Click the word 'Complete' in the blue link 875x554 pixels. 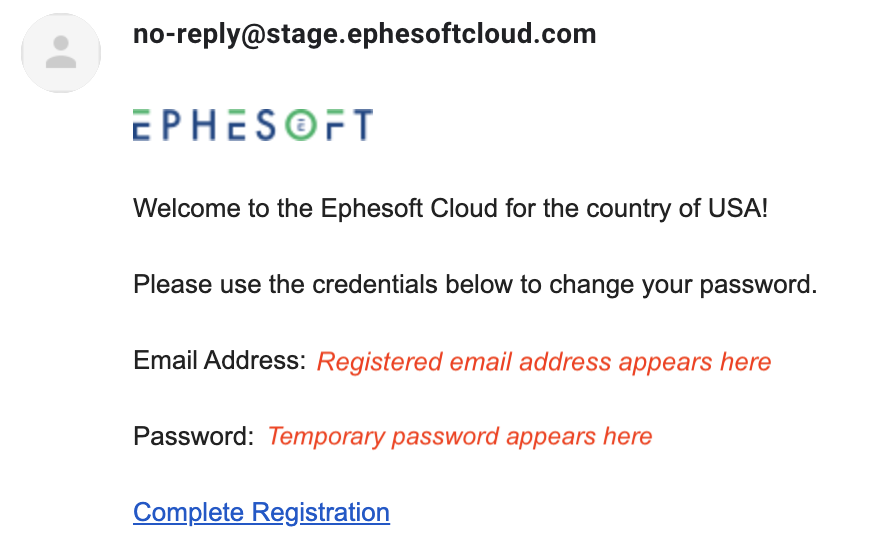click(188, 513)
